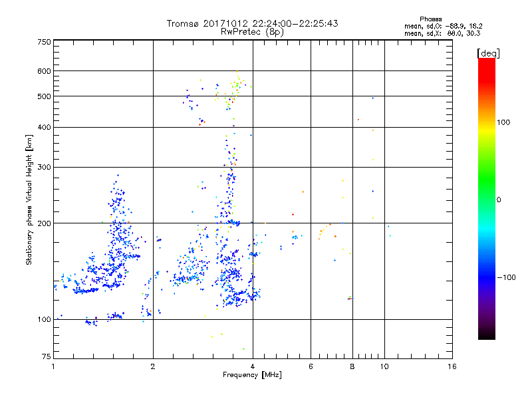The image size is (532, 399).
Task: Click the x-axis frequency tick label '8'
Action: point(352,366)
